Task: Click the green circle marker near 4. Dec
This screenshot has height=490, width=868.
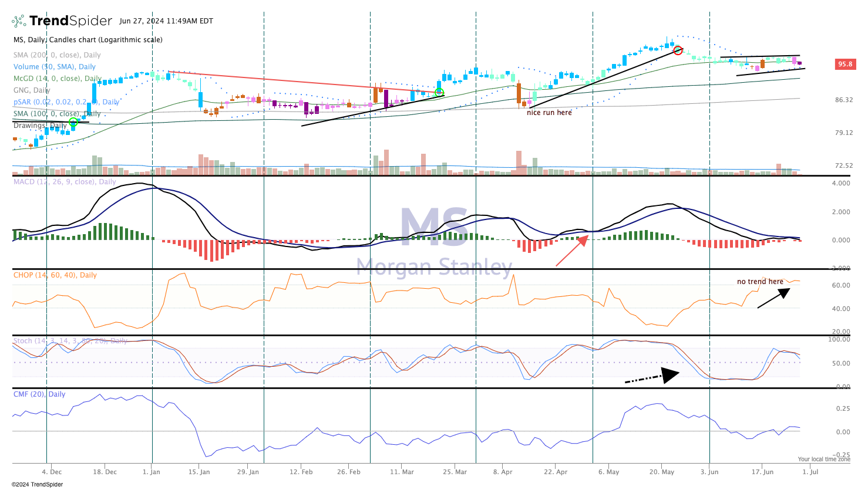Action: point(73,122)
